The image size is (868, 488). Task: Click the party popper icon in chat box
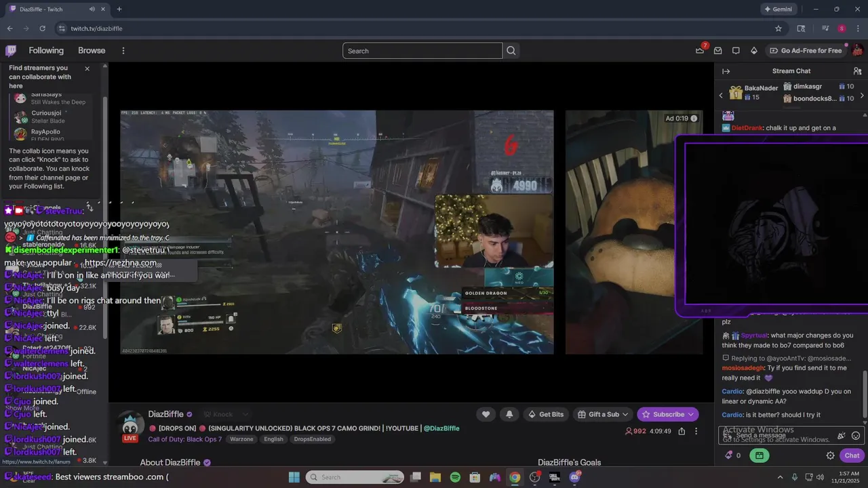[842, 436]
